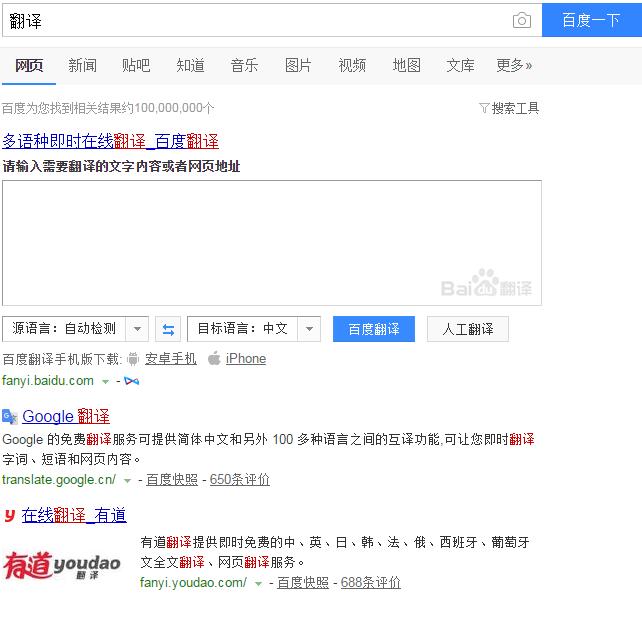Image resolution: width=642 pixels, height=618 pixels.
Task: Click the Youdao red y favicon
Action: (x=10, y=516)
